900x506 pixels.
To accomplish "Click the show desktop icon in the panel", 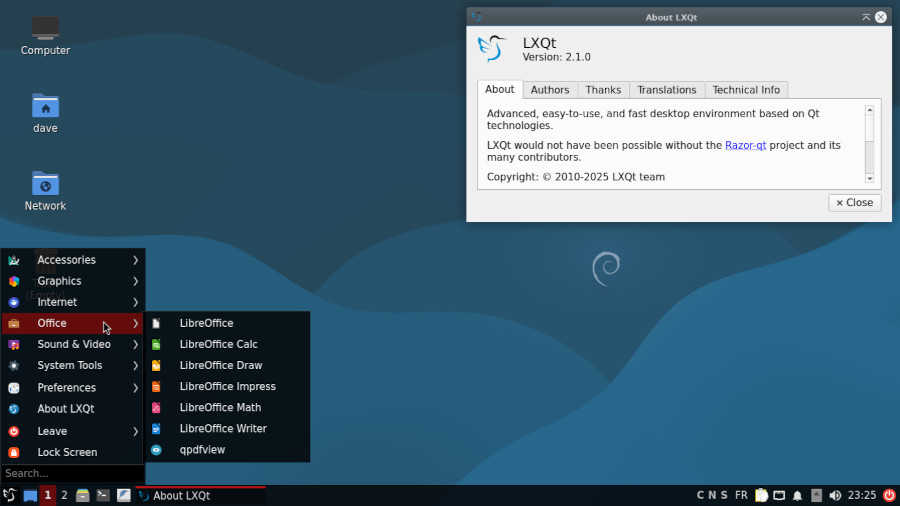I will point(30,496).
